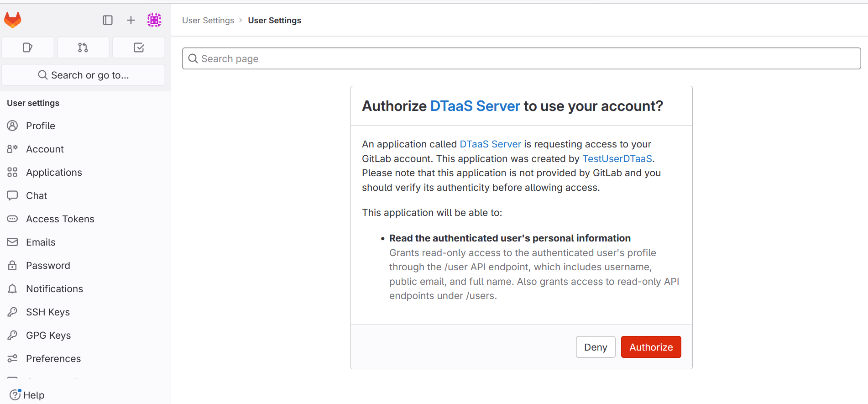Click the Notifications bell icon
The height and width of the screenshot is (404, 868).
click(12, 289)
